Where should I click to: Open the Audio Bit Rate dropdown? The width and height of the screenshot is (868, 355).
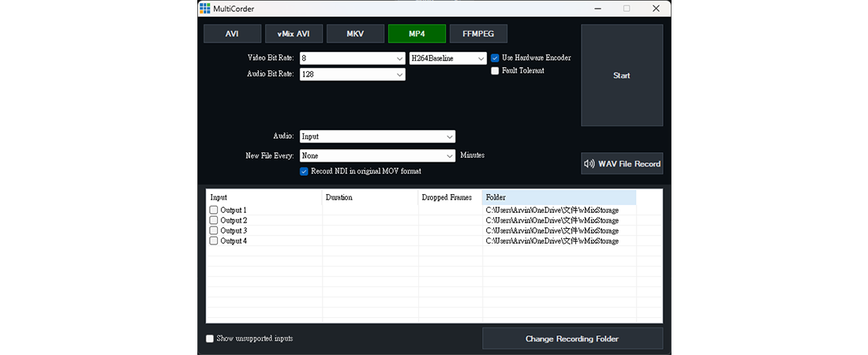pyautogui.click(x=400, y=74)
